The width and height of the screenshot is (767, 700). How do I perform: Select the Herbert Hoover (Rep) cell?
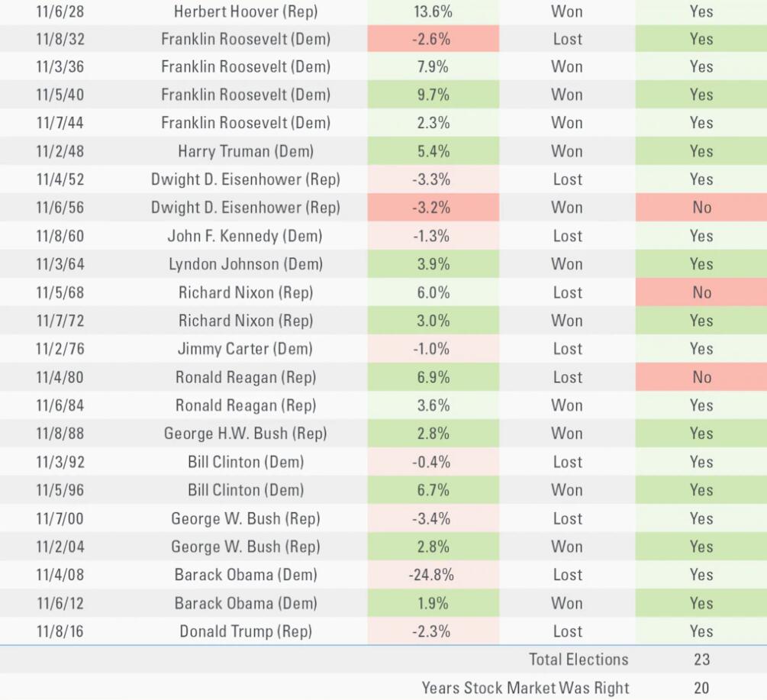tap(246, 11)
